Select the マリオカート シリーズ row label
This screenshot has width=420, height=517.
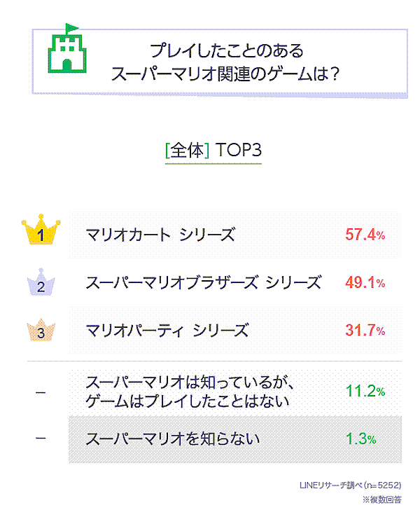pyautogui.click(x=160, y=235)
